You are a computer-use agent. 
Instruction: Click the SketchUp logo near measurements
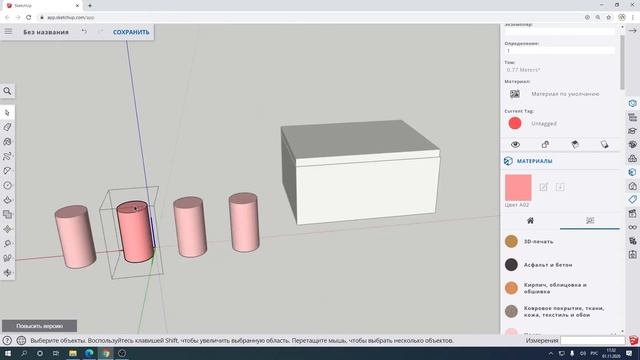(x=633, y=340)
